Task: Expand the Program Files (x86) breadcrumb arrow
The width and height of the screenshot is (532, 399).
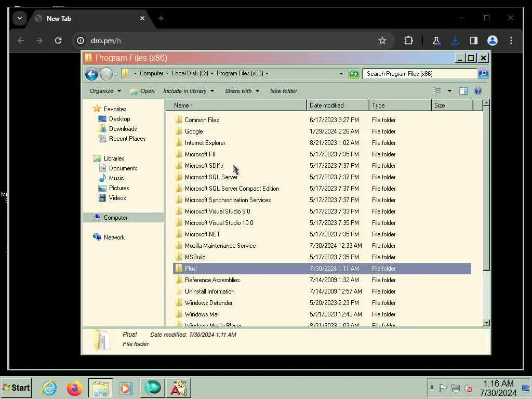Action: 267,73
